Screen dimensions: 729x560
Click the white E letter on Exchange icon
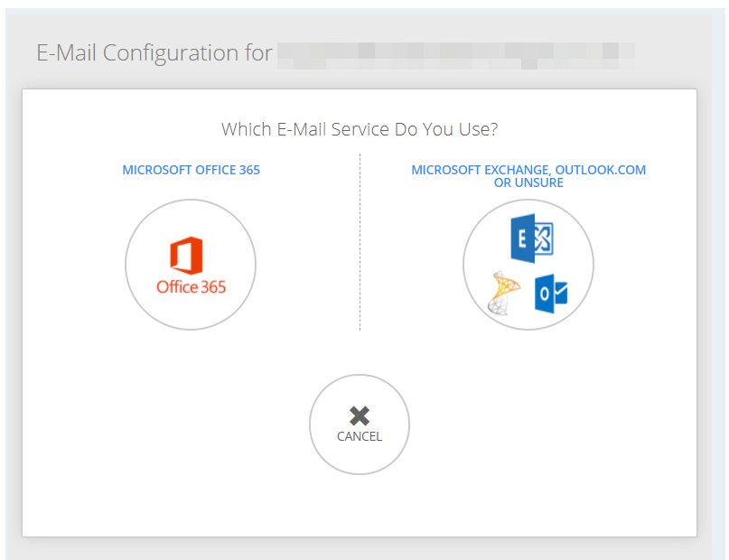click(x=522, y=239)
